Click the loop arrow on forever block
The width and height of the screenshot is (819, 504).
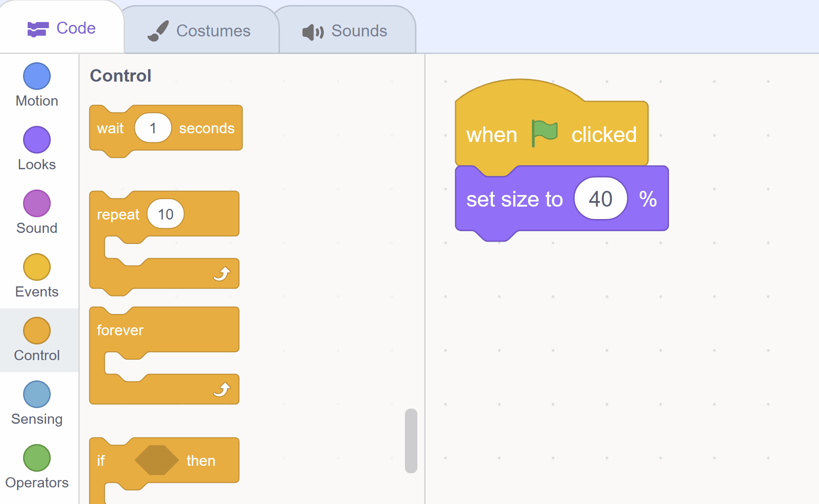[x=222, y=390]
